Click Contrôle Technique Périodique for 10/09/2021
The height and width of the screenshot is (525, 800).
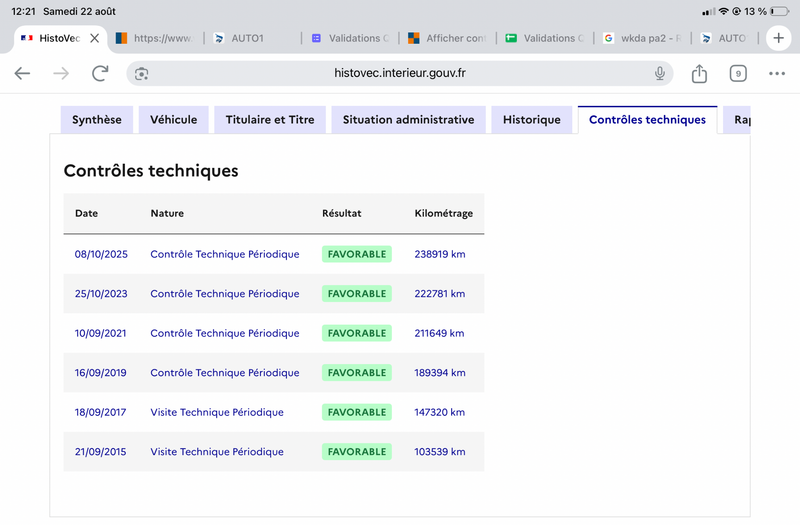224,333
